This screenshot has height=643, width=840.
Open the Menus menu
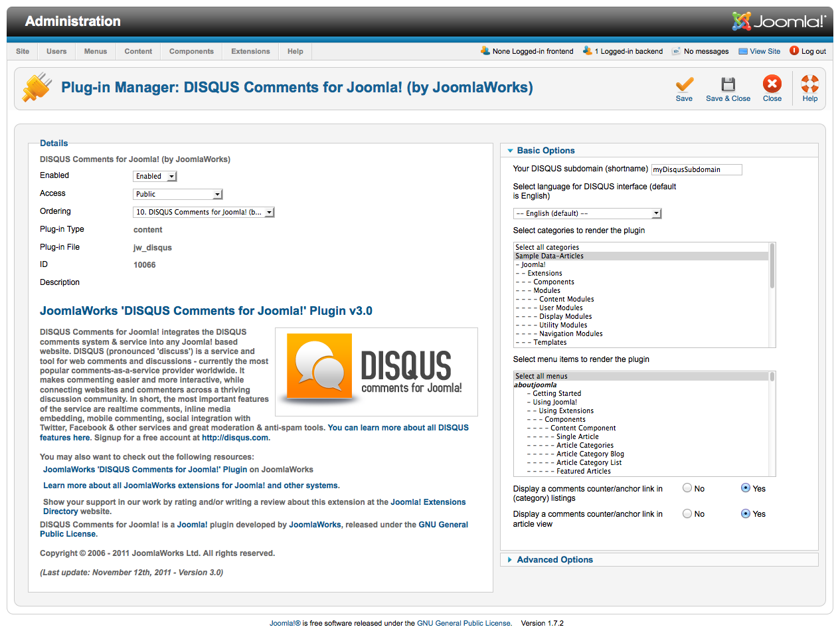click(x=96, y=51)
